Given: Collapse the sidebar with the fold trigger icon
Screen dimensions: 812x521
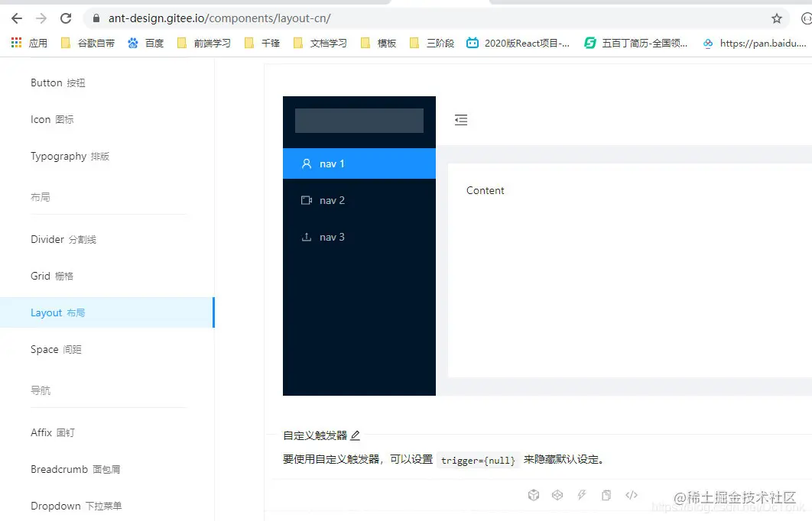Looking at the screenshot, I should pyautogui.click(x=460, y=120).
